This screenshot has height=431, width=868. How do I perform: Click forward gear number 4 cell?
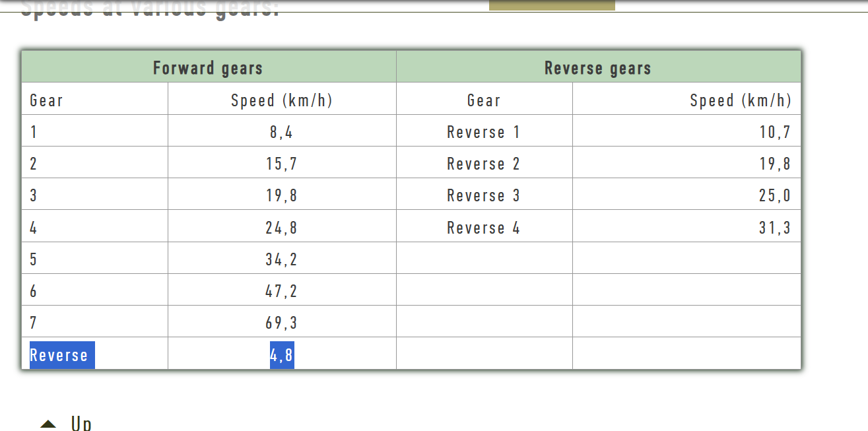coord(95,227)
